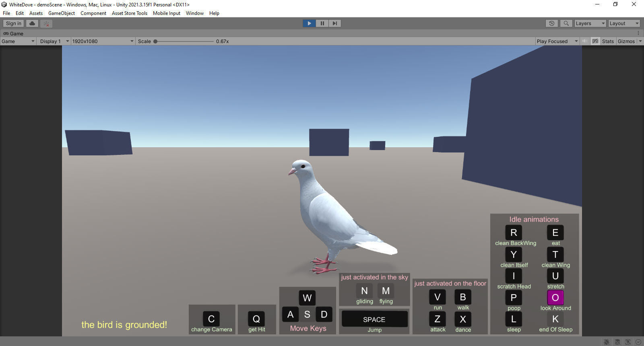
Task: Open the Asset Store Tools menu
Action: (130, 13)
